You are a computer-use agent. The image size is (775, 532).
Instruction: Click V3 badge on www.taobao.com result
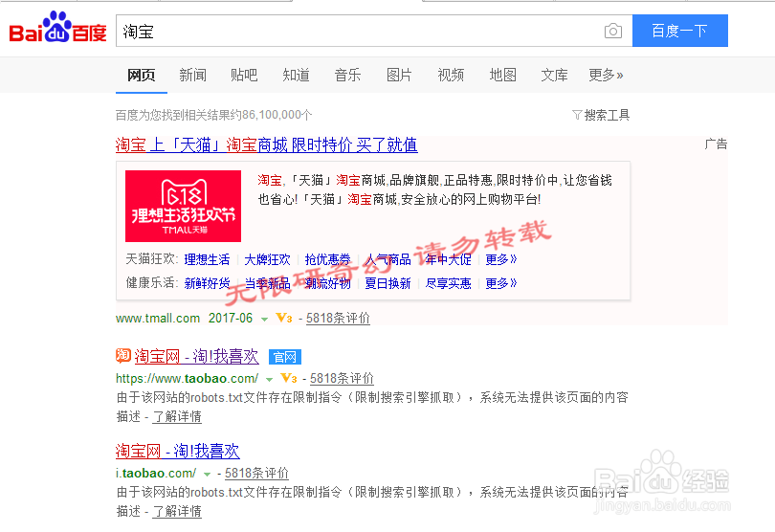coord(289,378)
